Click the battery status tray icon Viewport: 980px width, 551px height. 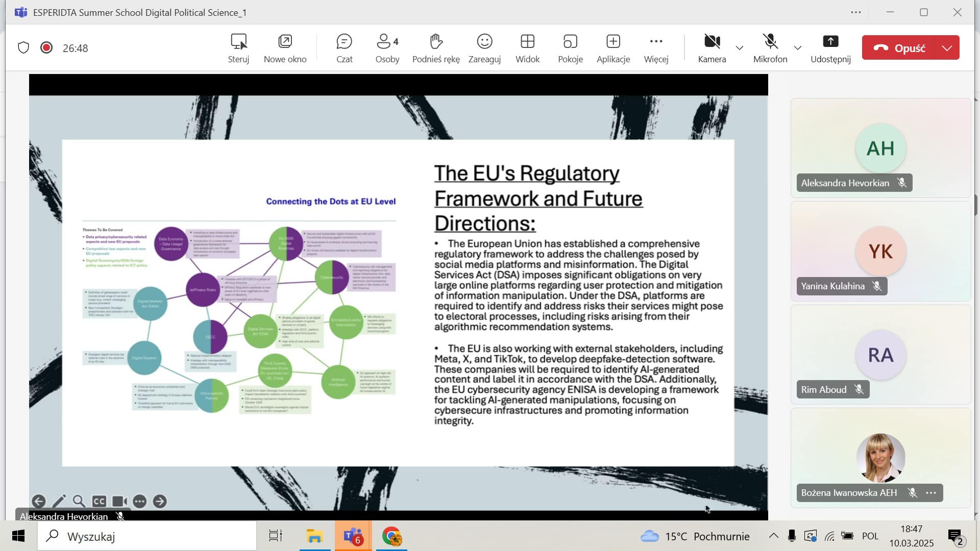[x=847, y=536]
